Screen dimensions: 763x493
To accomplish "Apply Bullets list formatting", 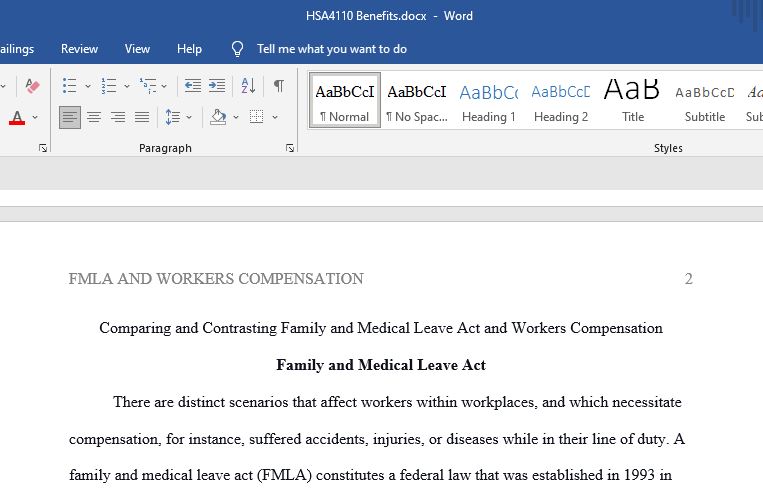I will click(70, 86).
